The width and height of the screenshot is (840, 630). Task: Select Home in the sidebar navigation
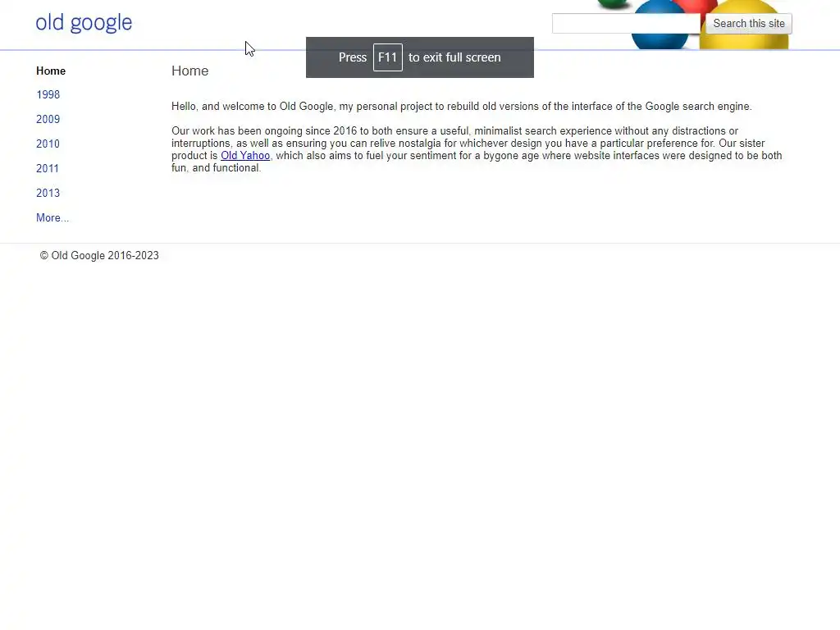[51, 71]
